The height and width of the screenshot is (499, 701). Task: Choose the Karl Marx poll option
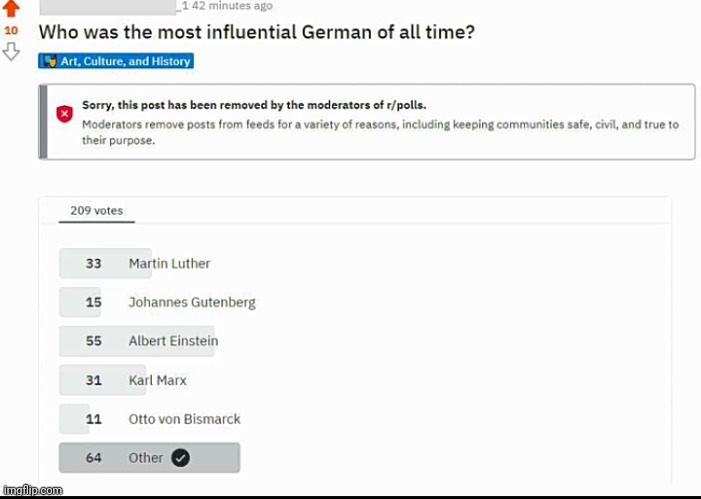(x=157, y=380)
